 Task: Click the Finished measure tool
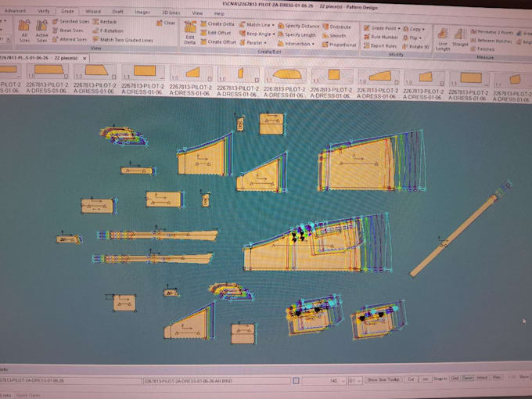[x=483, y=49]
